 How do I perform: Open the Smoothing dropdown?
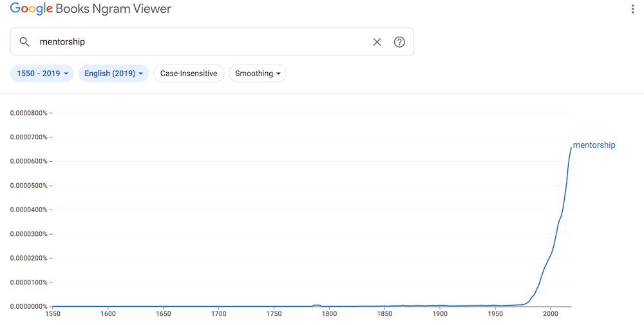[258, 74]
